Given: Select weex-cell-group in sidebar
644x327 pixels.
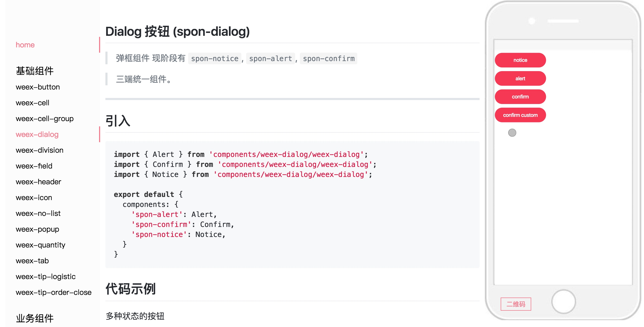Looking at the screenshot, I should point(45,118).
